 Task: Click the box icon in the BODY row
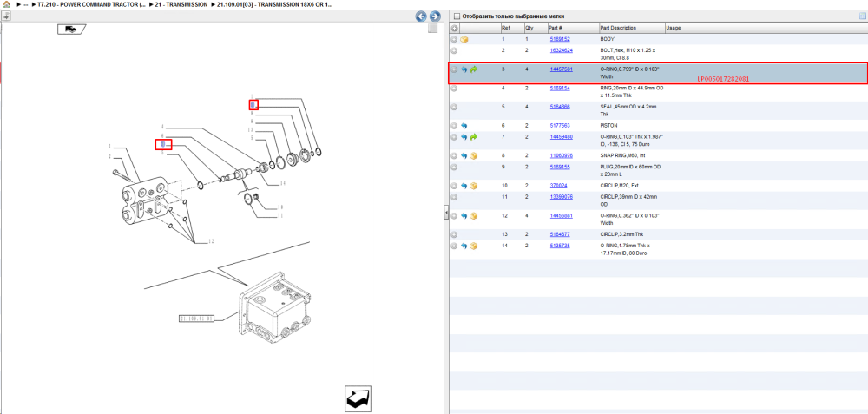pyautogui.click(x=464, y=39)
